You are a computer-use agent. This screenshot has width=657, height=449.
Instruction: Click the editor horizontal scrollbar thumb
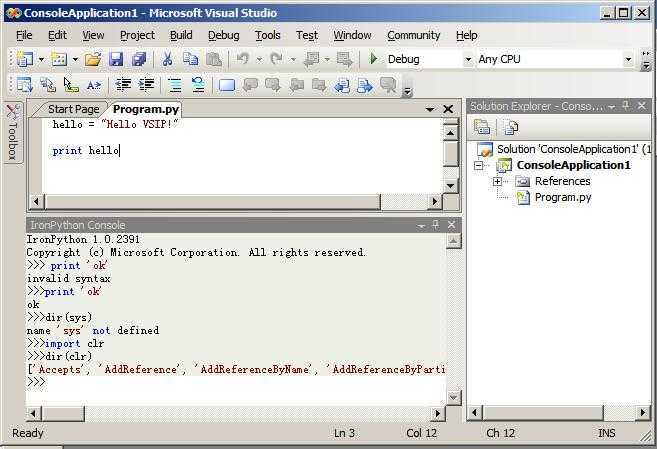pos(212,201)
